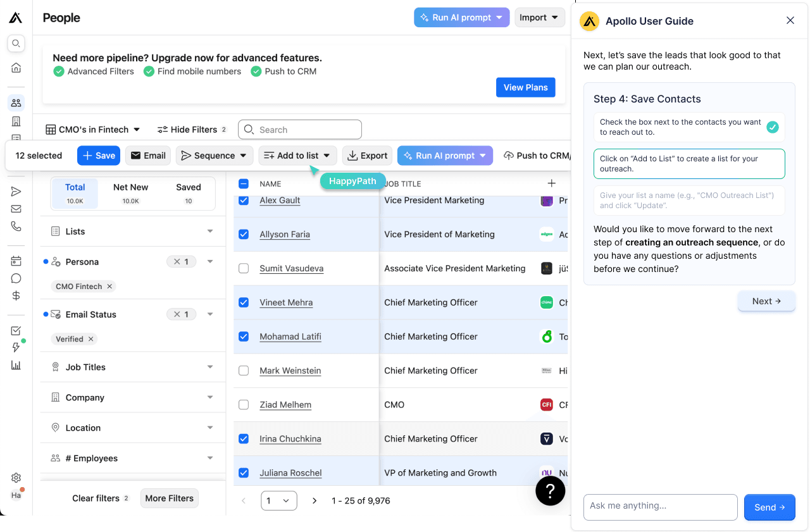
Task: Open Conversations chat bubble icon in sidebar
Action: (16, 278)
